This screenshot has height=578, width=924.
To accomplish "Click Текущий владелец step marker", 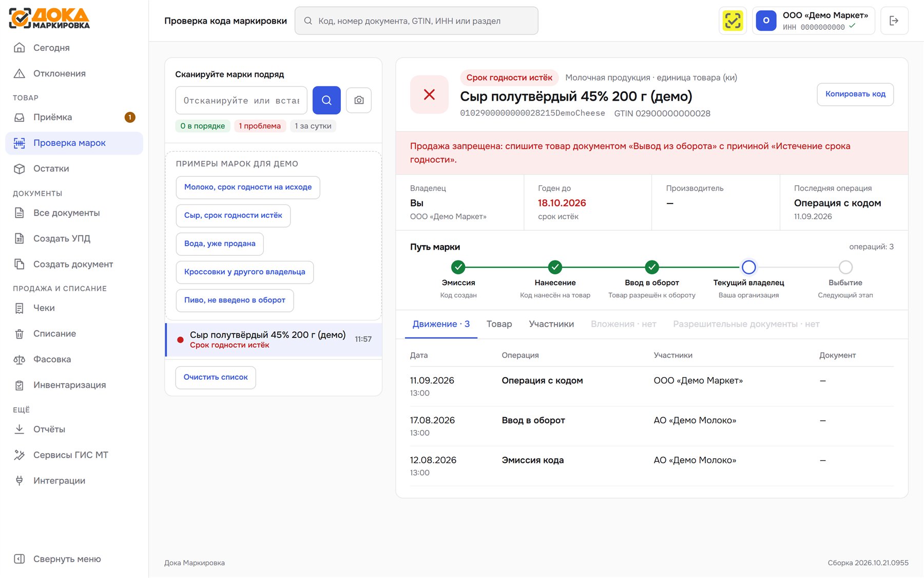I will (x=749, y=267).
